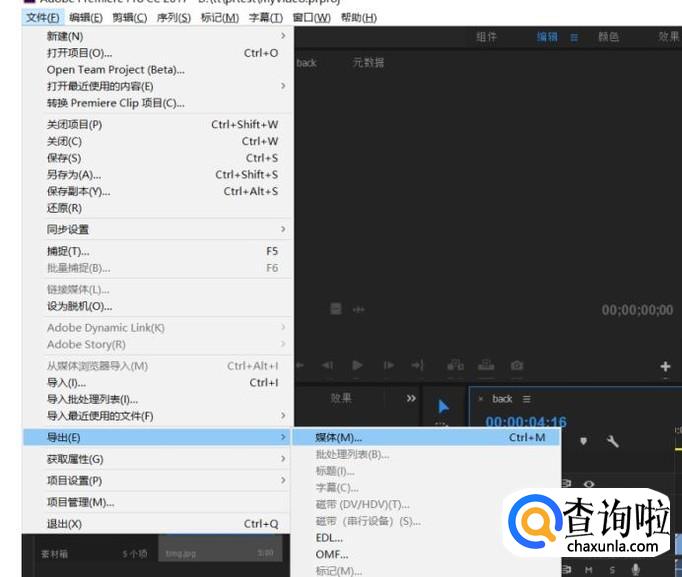Expand the Adobe Story(R) submenu

(283, 344)
